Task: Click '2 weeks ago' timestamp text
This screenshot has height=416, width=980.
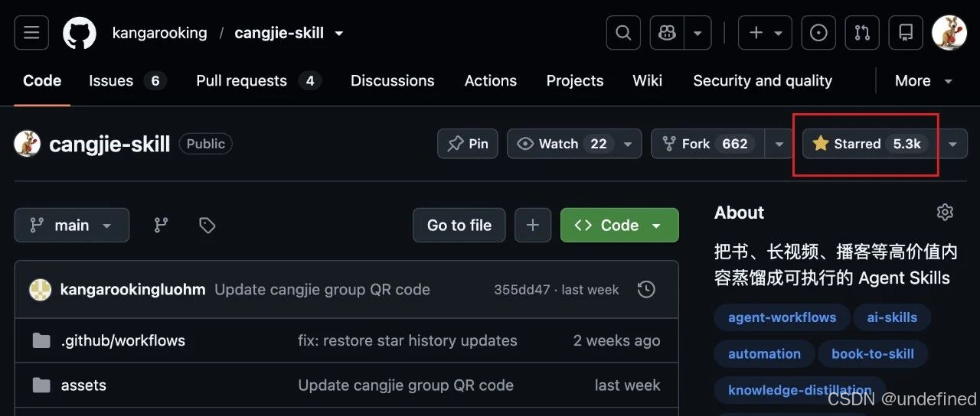Action: 616,340
